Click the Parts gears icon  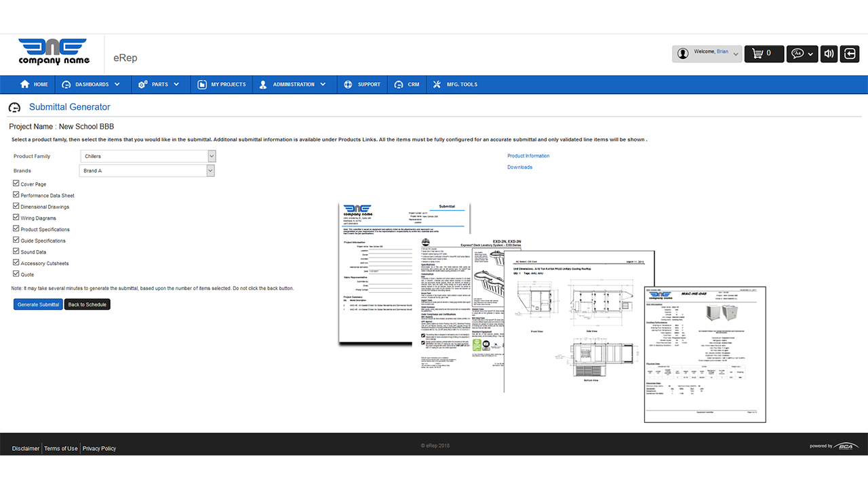(x=142, y=85)
